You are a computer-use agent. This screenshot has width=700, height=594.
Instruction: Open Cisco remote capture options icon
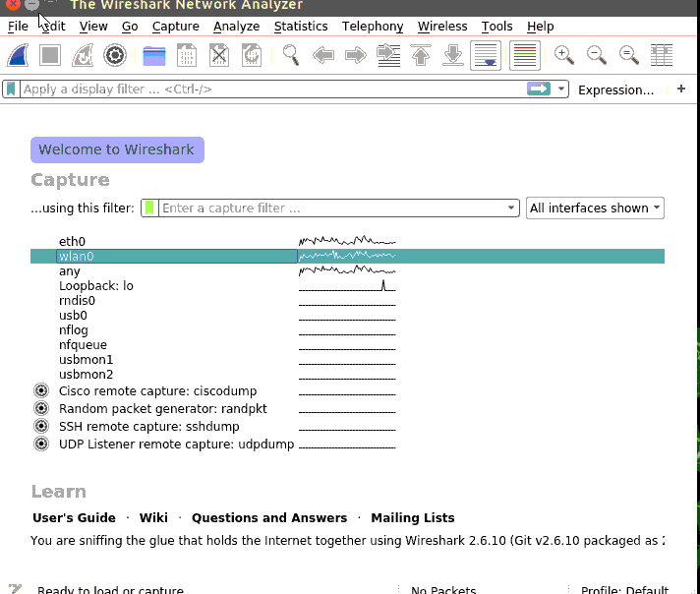pos(41,390)
